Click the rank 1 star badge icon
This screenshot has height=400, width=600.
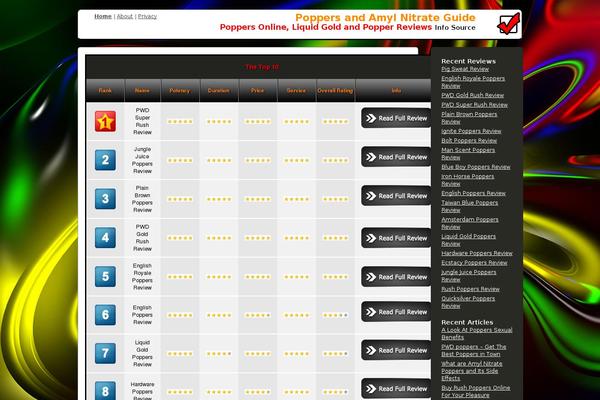pyautogui.click(x=105, y=121)
